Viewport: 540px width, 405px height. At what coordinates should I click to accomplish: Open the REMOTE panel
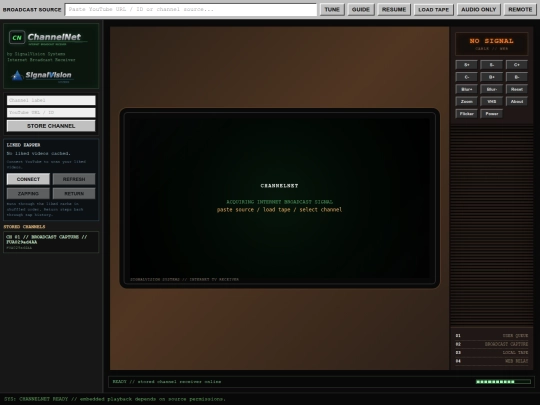(520, 10)
